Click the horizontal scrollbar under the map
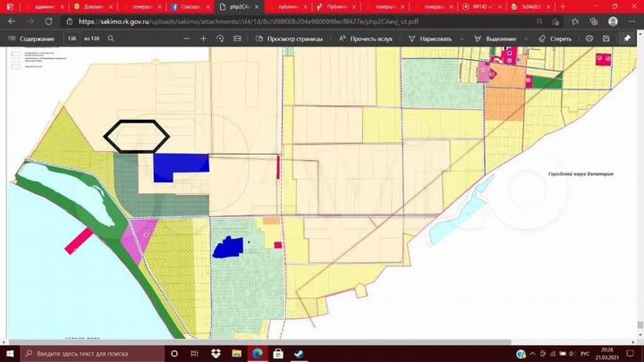The height and width of the screenshot is (362, 644). (260, 341)
